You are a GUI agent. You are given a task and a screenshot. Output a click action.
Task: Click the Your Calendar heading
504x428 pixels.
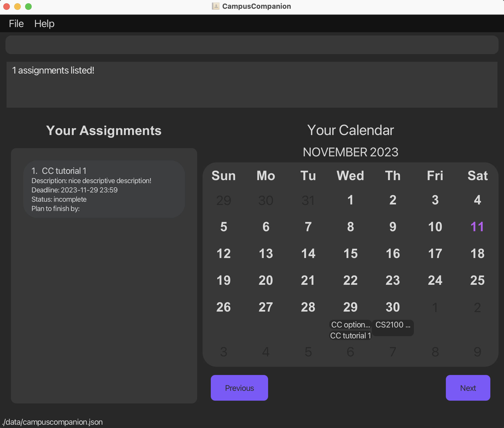[x=350, y=130]
